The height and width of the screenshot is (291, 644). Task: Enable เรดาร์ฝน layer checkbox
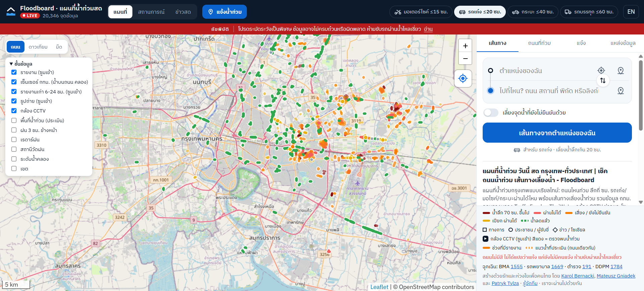point(14,140)
